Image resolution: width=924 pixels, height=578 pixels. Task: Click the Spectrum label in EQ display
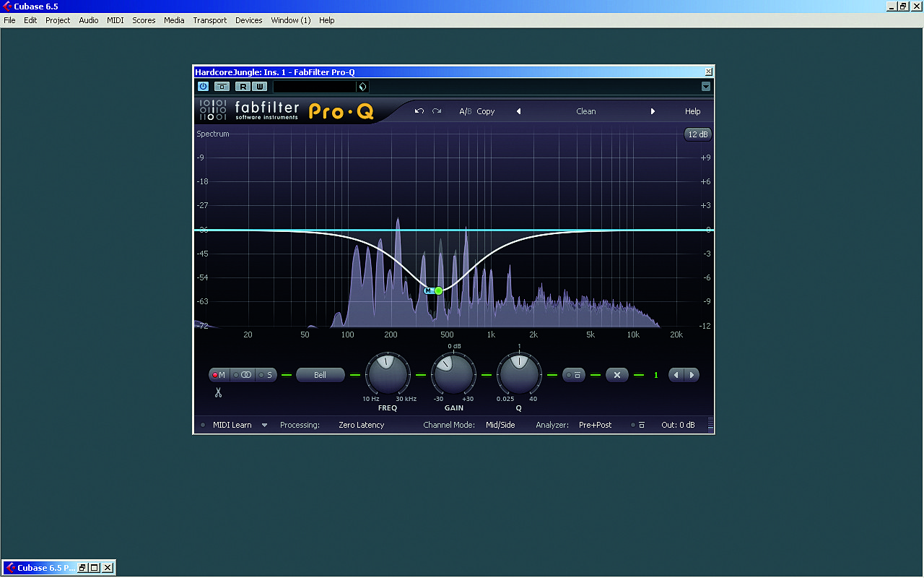(x=213, y=134)
